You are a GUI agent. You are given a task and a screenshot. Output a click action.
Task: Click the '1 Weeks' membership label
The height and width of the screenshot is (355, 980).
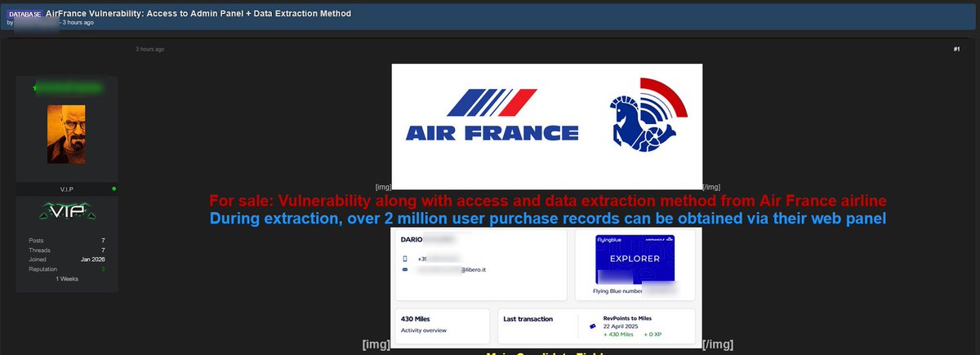point(67,278)
